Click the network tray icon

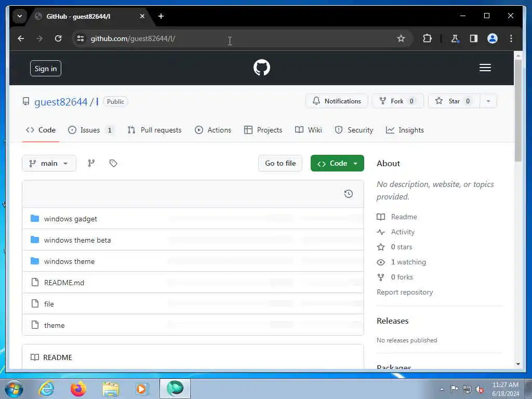(467, 390)
